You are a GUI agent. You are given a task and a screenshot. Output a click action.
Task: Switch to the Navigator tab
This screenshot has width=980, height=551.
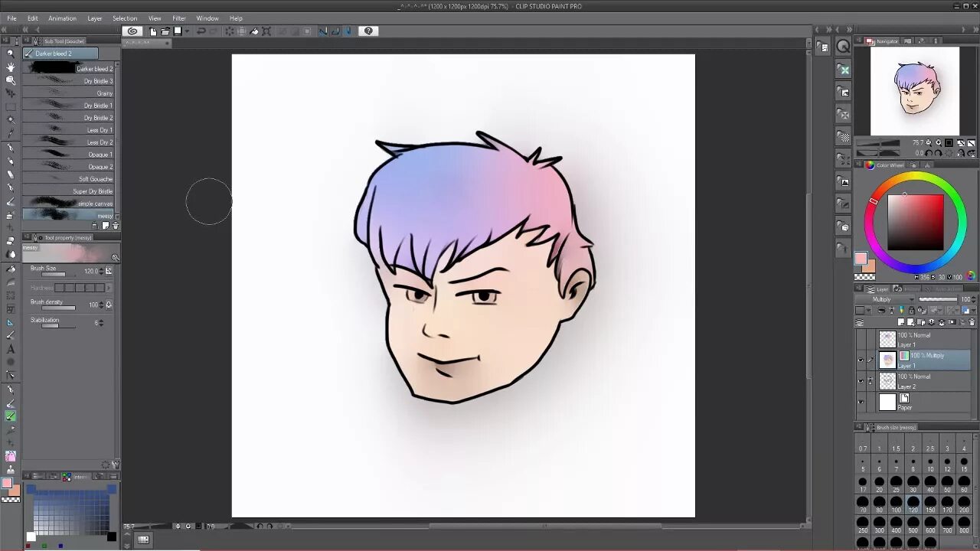click(883, 41)
